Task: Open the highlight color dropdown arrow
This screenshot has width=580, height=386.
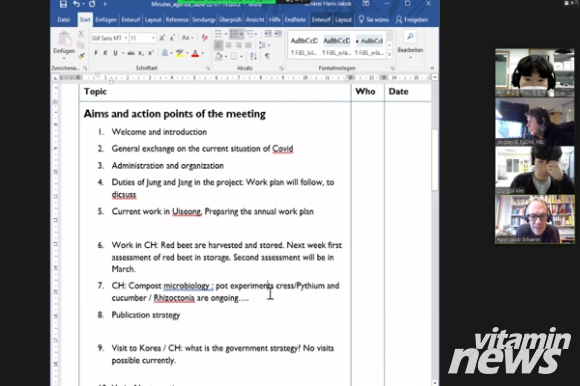Action: [x=187, y=54]
